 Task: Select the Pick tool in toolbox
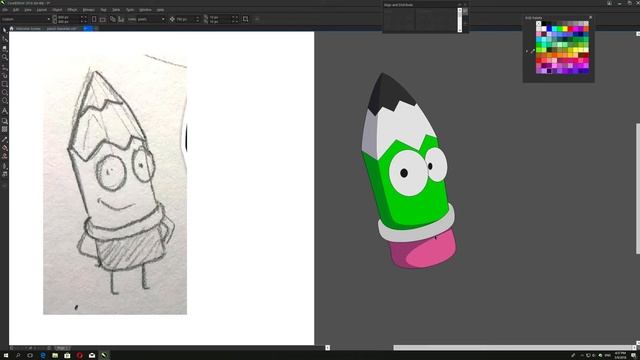pos(4,30)
